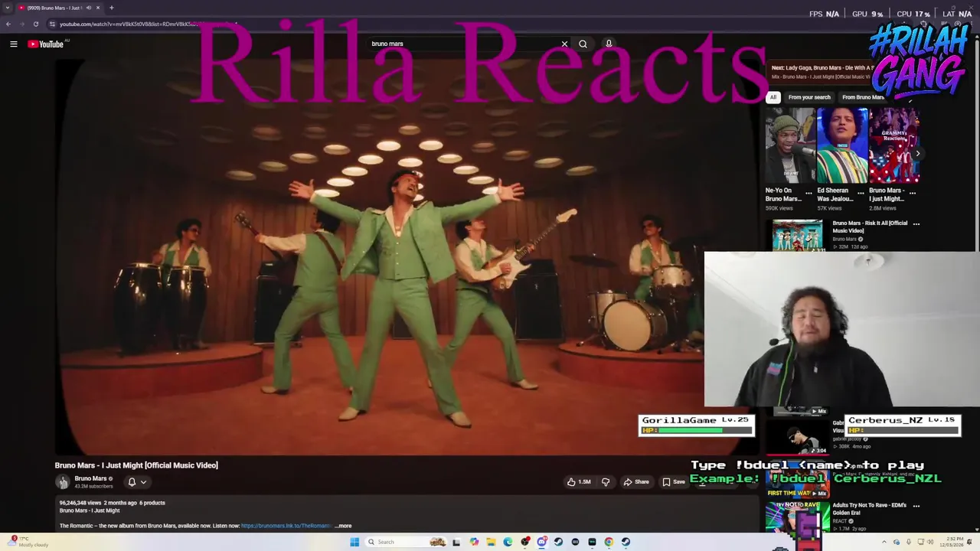Open options for 'I just Might' short
This screenshot has height=551, width=980.
pyautogui.click(x=913, y=193)
